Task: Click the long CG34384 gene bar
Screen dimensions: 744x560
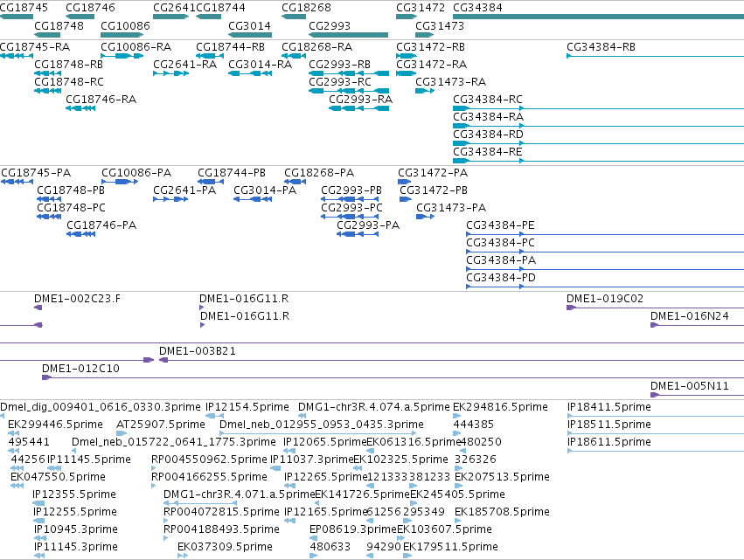Action: tap(598, 17)
